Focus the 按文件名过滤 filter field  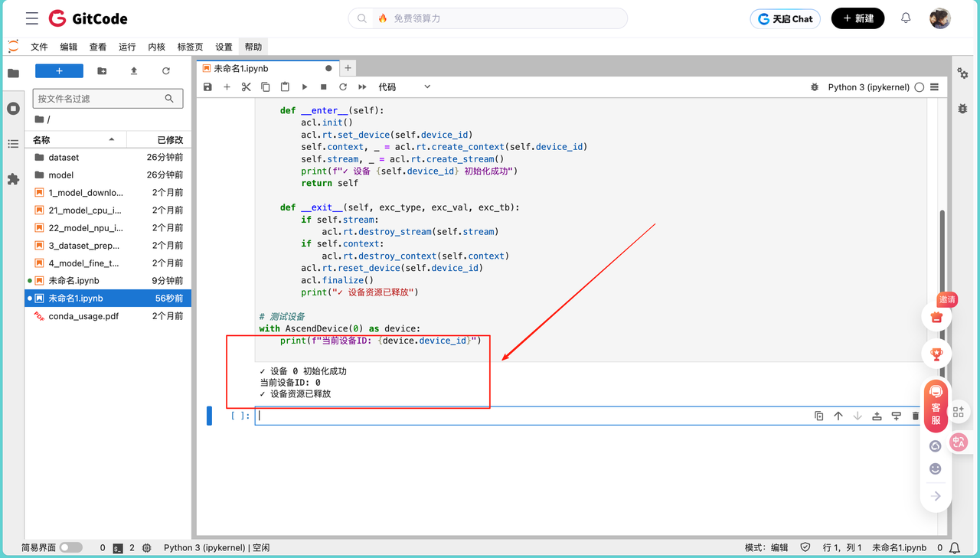pyautogui.click(x=108, y=99)
